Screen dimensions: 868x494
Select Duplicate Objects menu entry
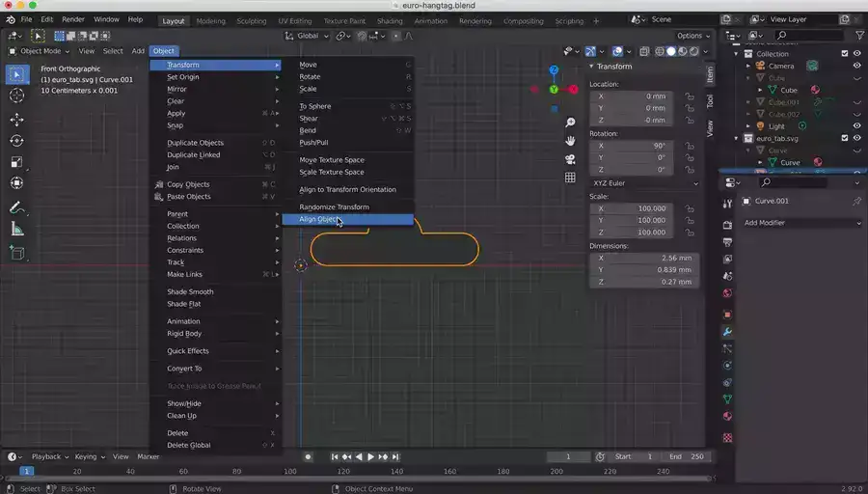(x=216, y=143)
